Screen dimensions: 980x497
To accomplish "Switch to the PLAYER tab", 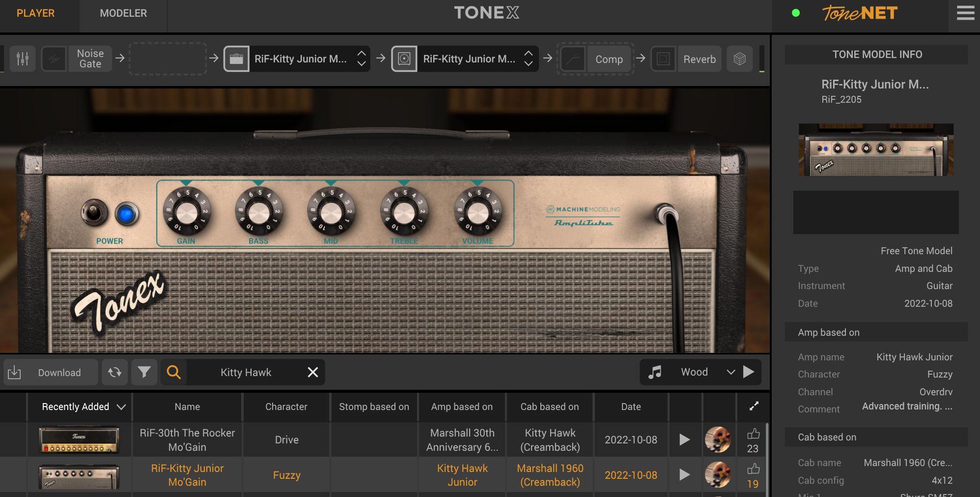I will (35, 13).
